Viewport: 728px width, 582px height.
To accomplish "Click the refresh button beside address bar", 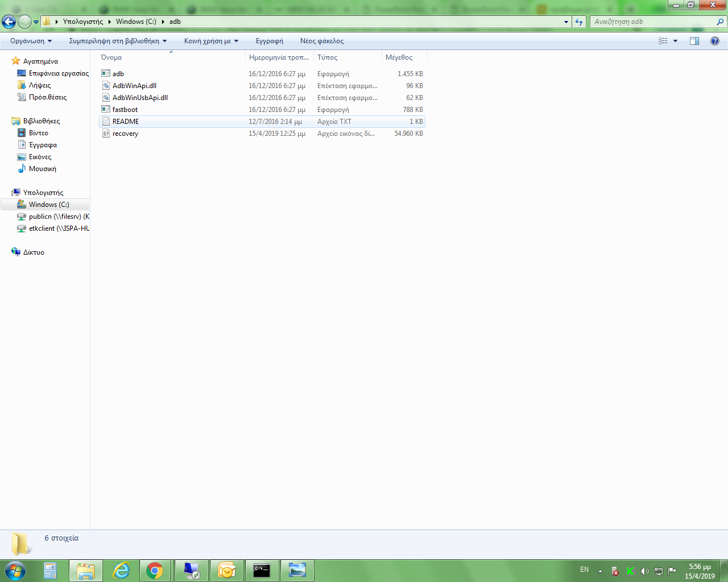I will click(x=579, y=22).
